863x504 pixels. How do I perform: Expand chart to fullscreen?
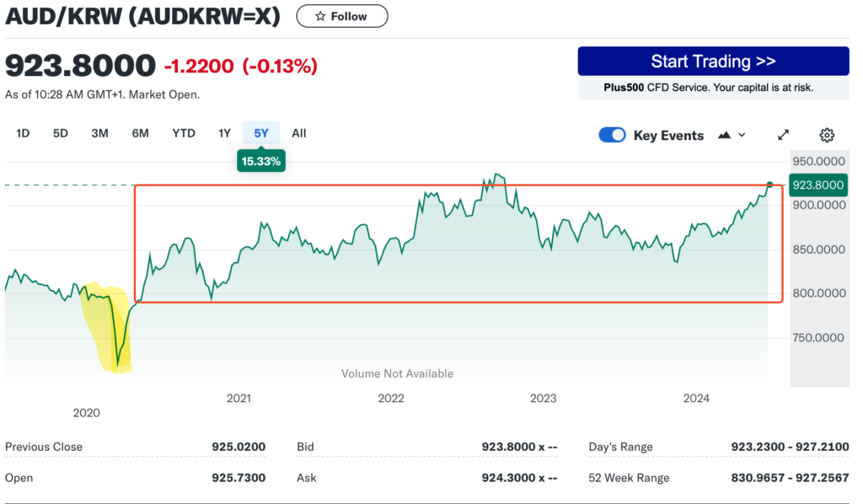coord(783,135)
